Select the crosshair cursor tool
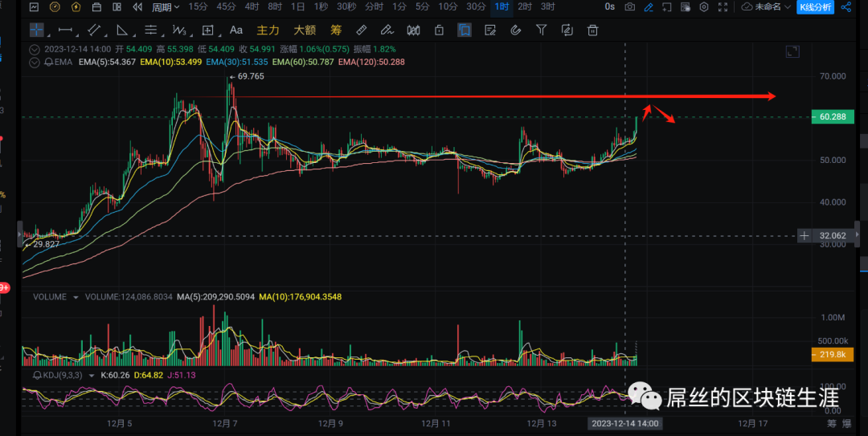 pyautogui.click(x=36, y=30)
